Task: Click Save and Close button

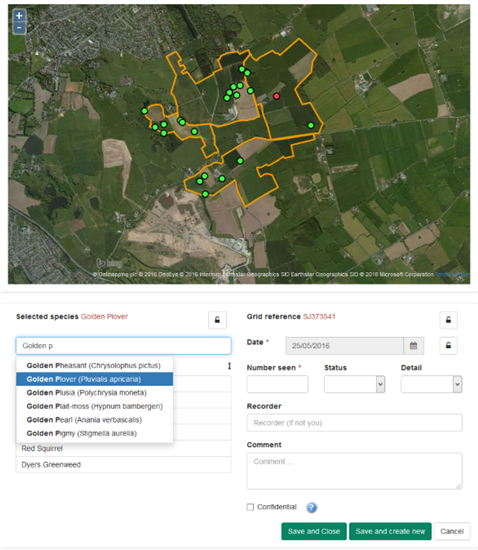Action: 314,531
